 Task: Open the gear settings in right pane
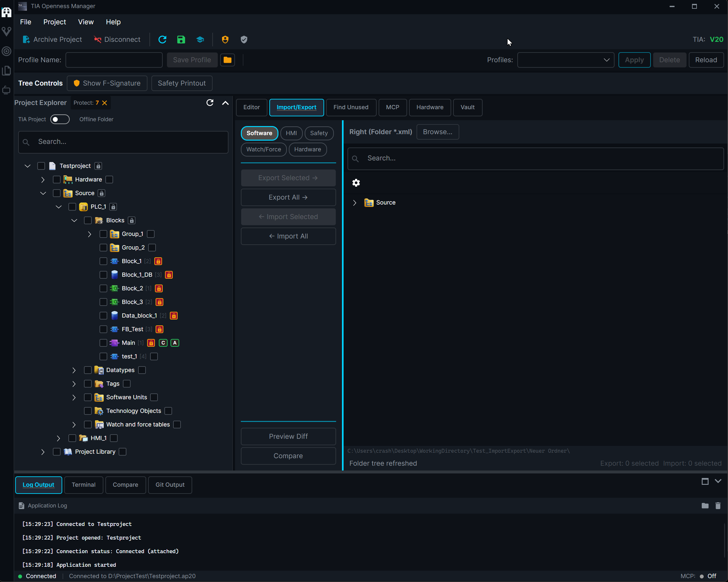click(356, 183)
